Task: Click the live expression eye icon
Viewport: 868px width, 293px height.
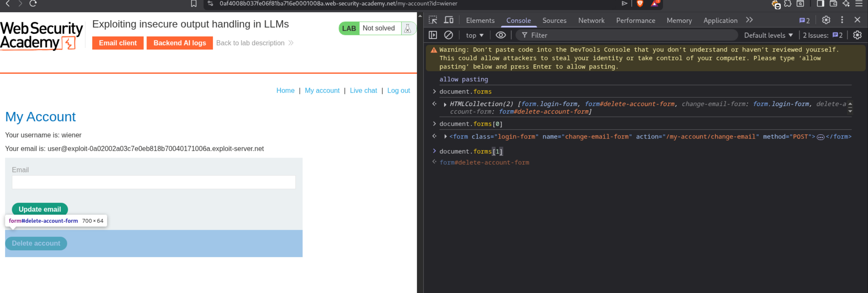Action: coord(500,35)
